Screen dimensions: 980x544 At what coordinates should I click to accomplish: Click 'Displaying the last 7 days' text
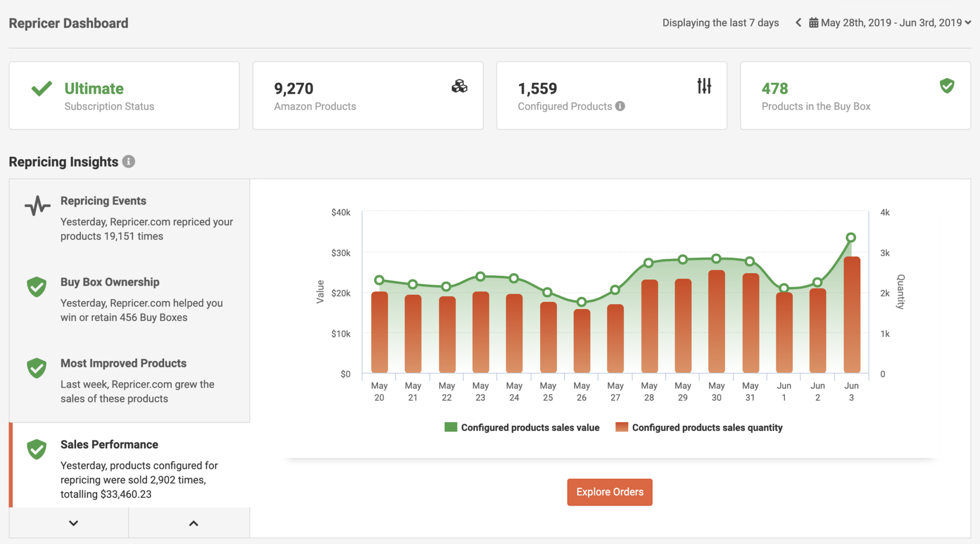(x=721, y=22)
